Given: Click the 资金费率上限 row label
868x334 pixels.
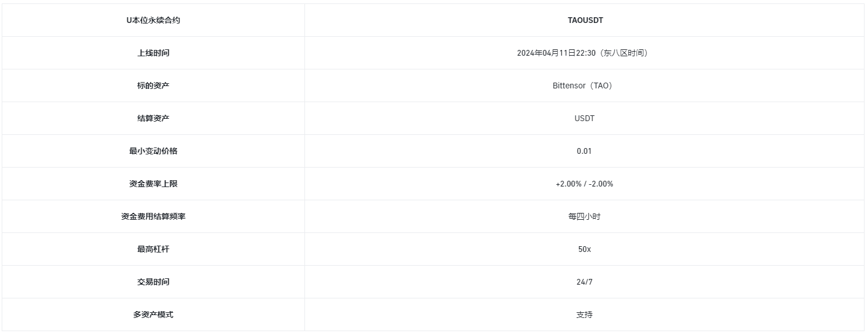Looking at the screenshot, I should point(153,184).
